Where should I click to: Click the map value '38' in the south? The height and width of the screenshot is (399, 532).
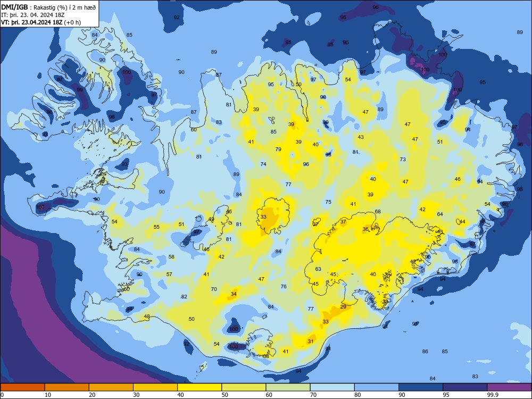pyautogui.click(x=266, y=356)
